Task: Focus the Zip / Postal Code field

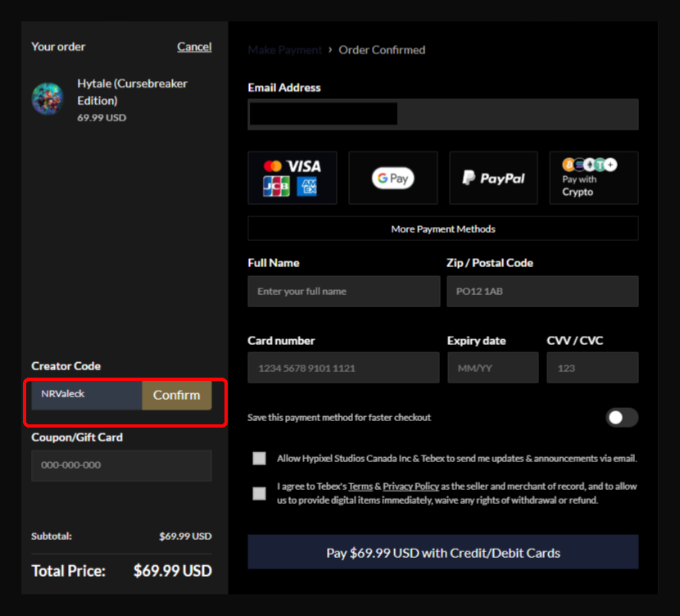Action: 542,292
